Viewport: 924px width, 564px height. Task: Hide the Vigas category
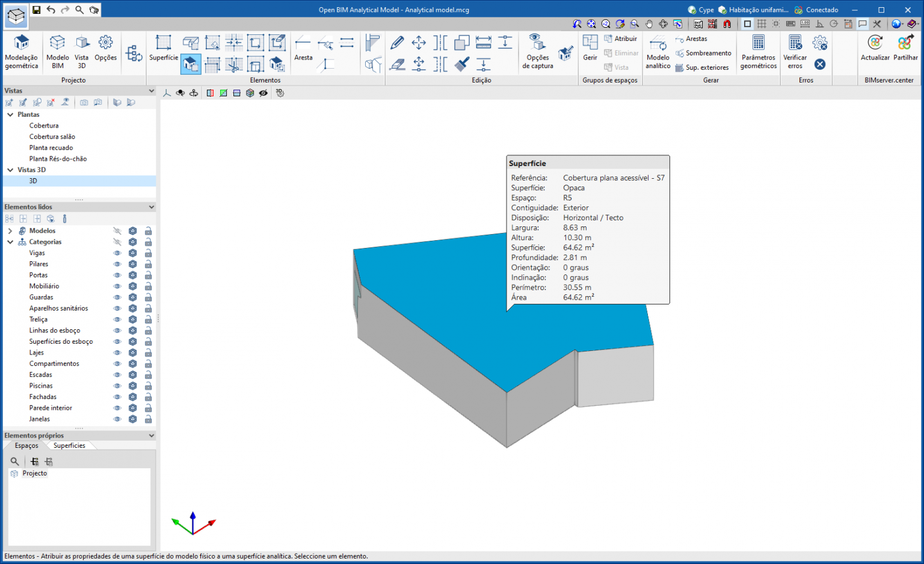coord(117,253)
